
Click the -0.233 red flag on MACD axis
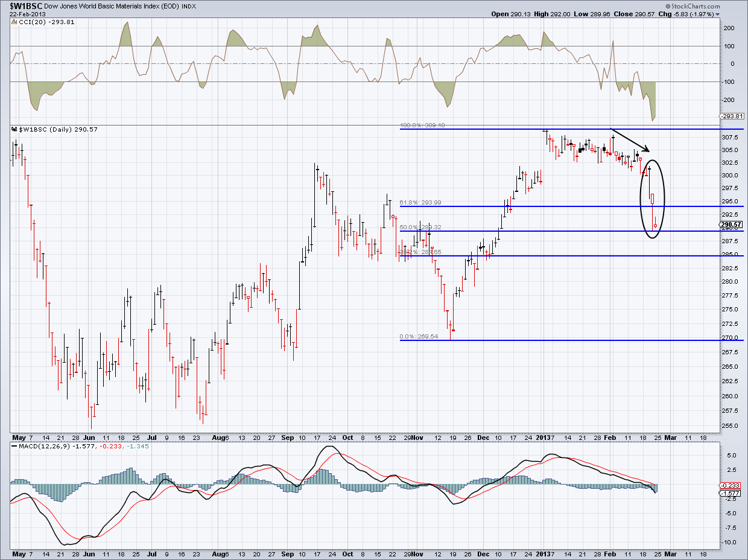pos(730,485)
